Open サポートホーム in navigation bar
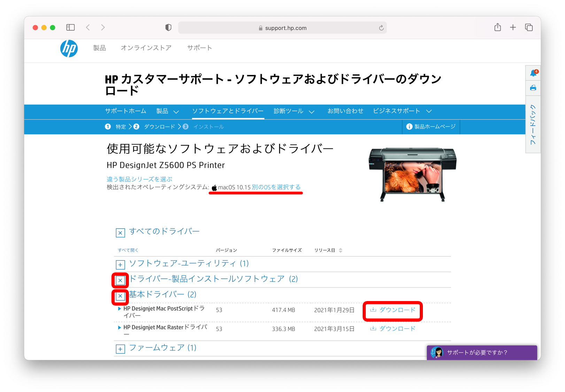This screenshot has height=392, width=565. [125, 111]
